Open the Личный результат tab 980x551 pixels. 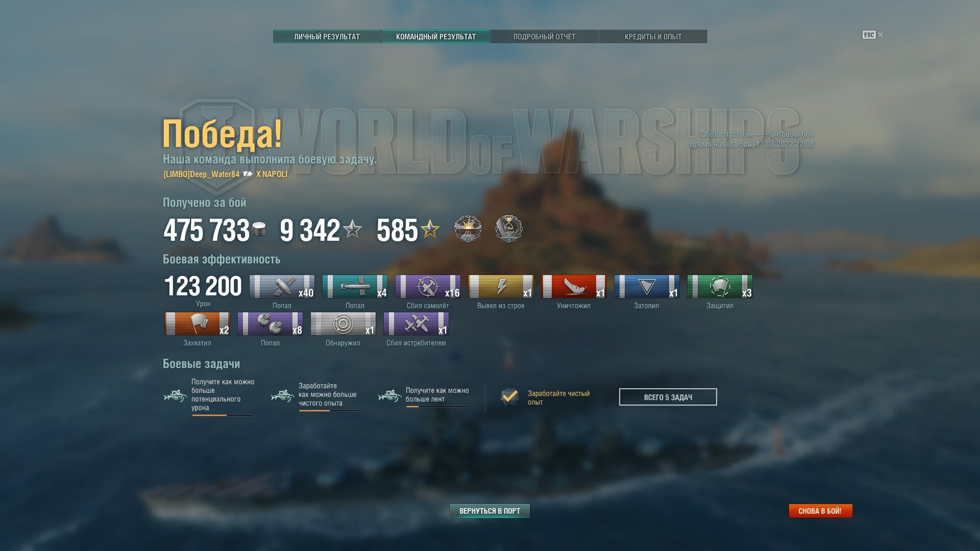point(327,37)
